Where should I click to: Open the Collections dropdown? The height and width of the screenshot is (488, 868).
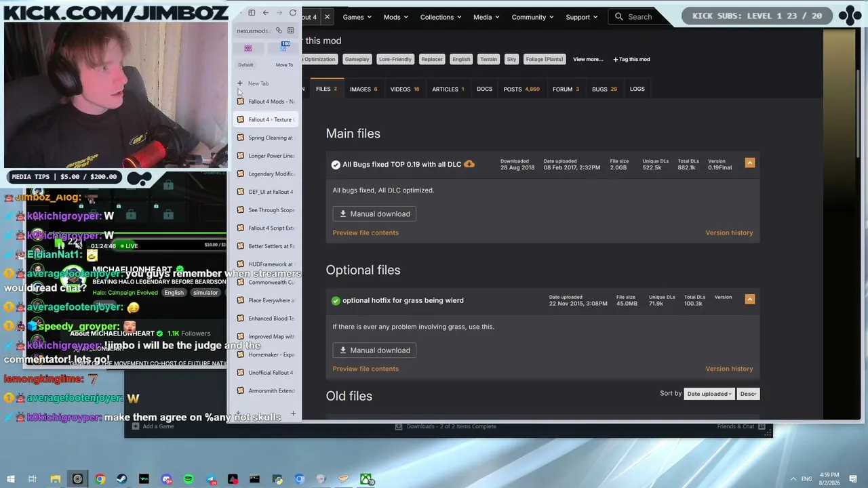pos(441,17)
